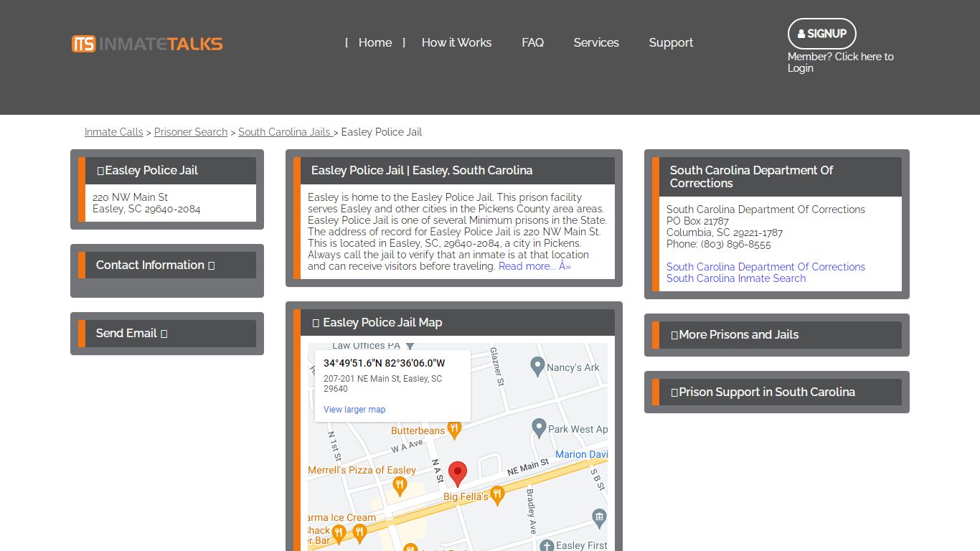Click Park West Ap map pin

click(x=540, y=428)
